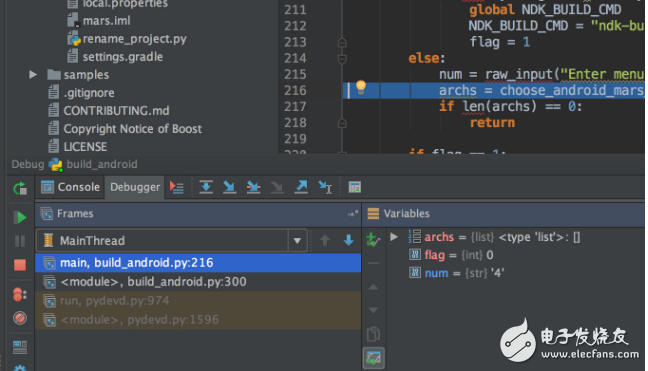This screenshot has width=648, height=371.
Task: Click the Step Over icon
Action: click(x=206, y=187)
